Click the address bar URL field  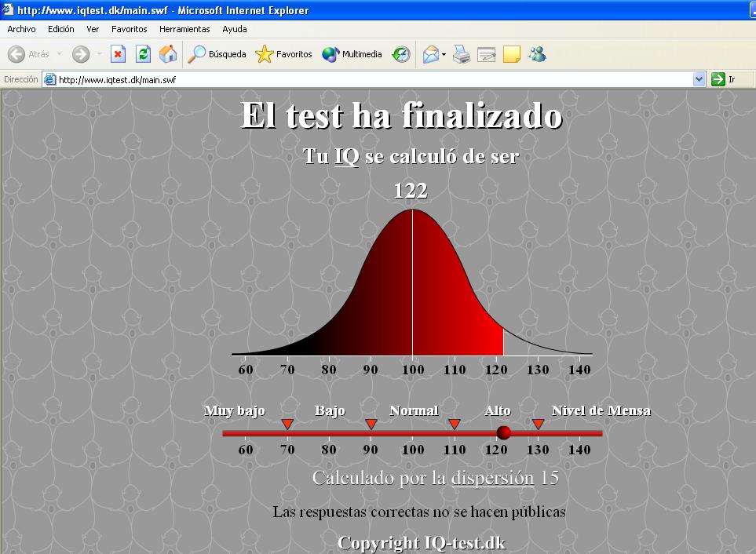(374, 79)
